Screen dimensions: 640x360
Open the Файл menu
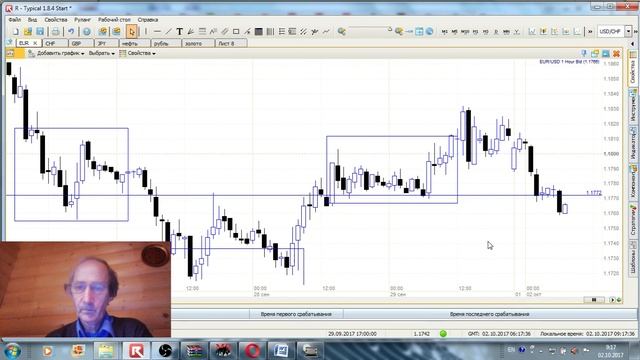click(x=15, y=20)
